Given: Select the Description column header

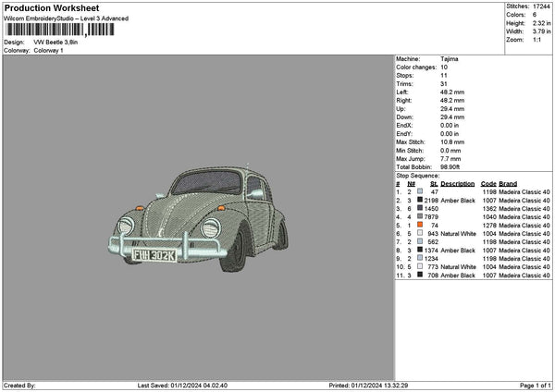Looking at the screenshot, I should pos(458,183).
